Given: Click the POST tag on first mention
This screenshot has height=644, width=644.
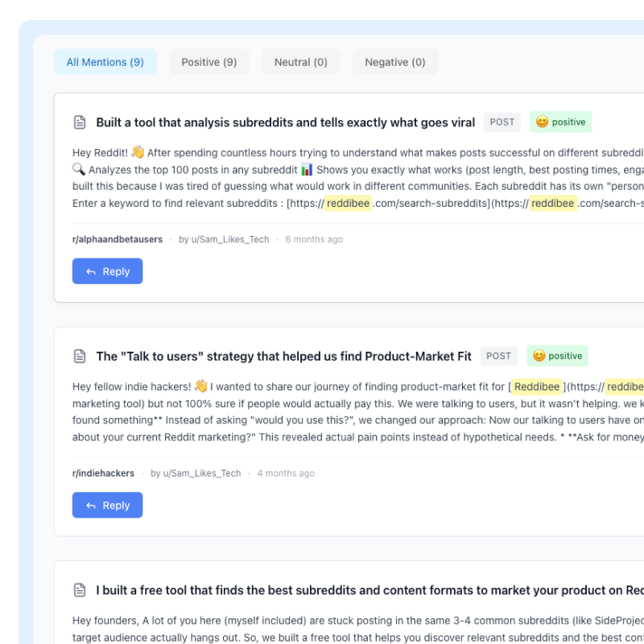Looking at the screenshot, I should coord(502,122).
